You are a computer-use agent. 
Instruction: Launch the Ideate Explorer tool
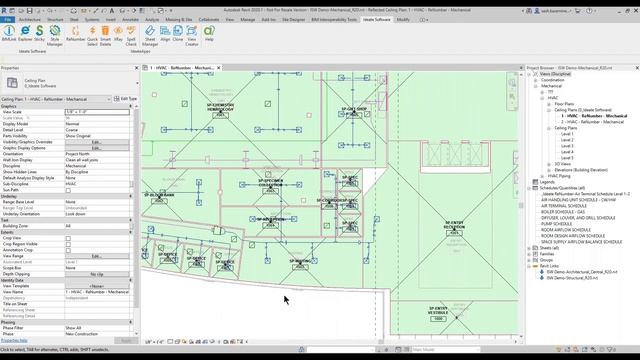coord(25,33)
